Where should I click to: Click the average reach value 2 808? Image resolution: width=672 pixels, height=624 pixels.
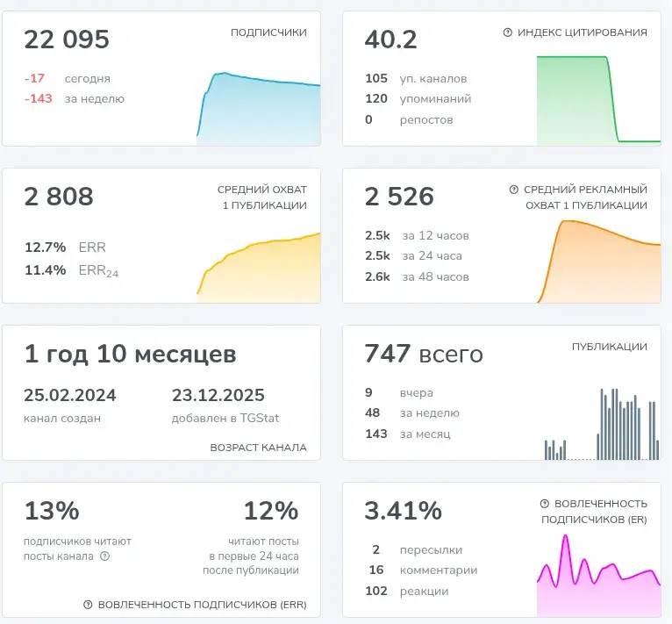click(x=59, y=197)
